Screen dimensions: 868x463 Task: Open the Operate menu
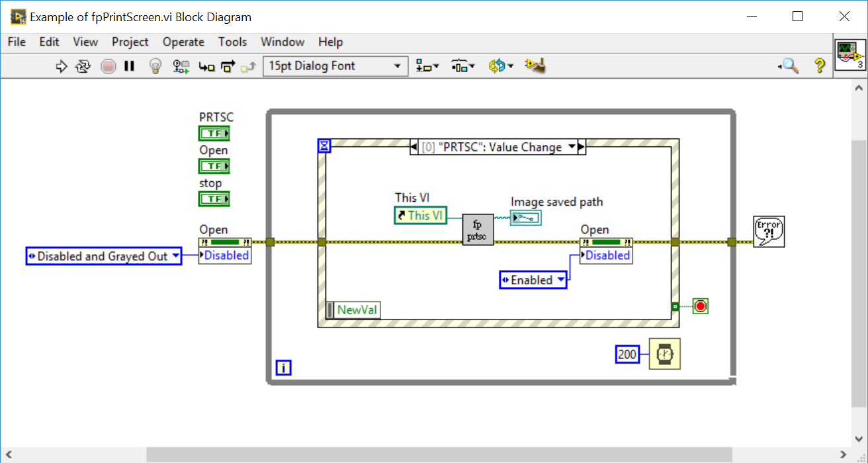(183, 42)
